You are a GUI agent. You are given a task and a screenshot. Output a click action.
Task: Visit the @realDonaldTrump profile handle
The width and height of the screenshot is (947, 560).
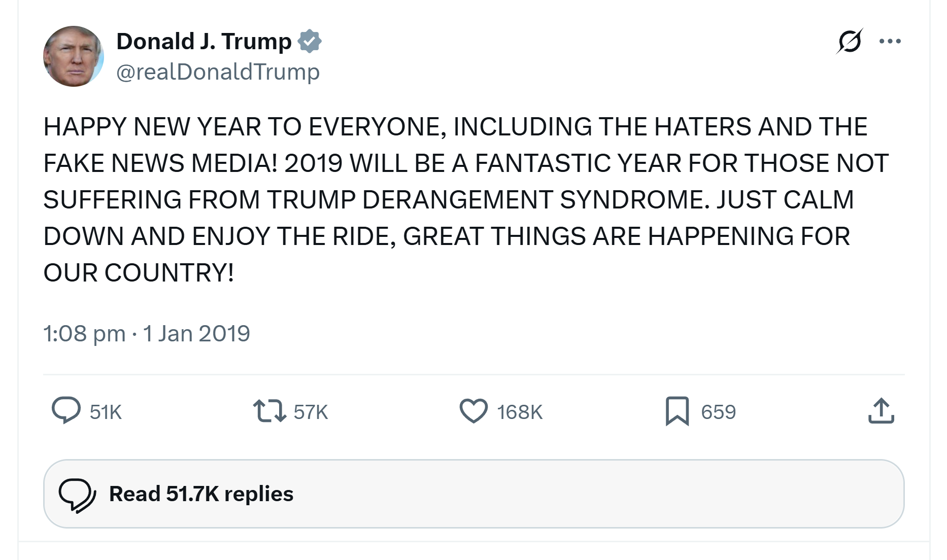[218, 72]
